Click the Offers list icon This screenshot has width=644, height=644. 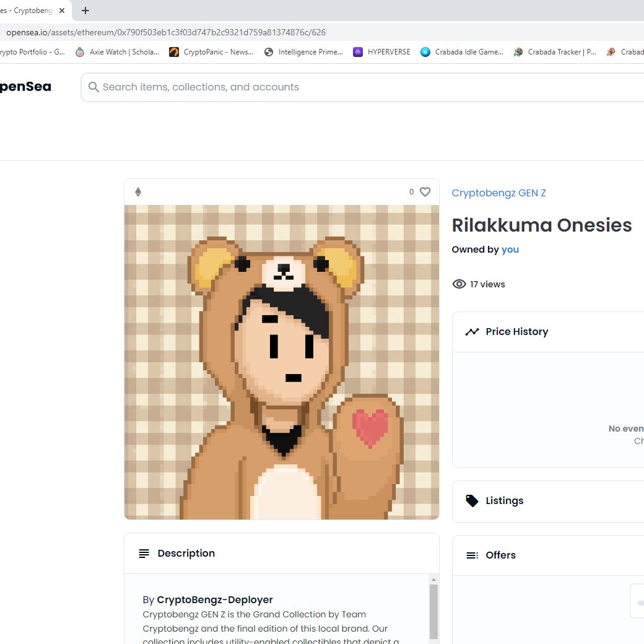pos(472,555)
